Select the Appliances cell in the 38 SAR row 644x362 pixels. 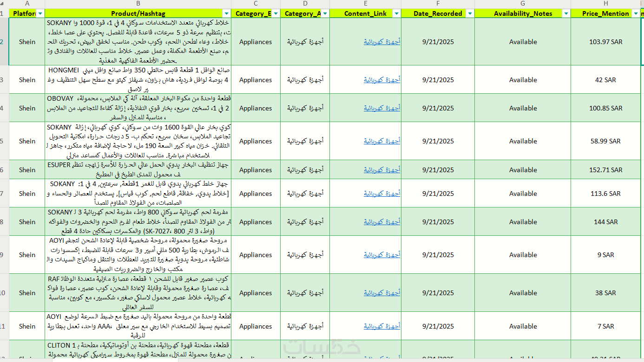click(256, 293)
